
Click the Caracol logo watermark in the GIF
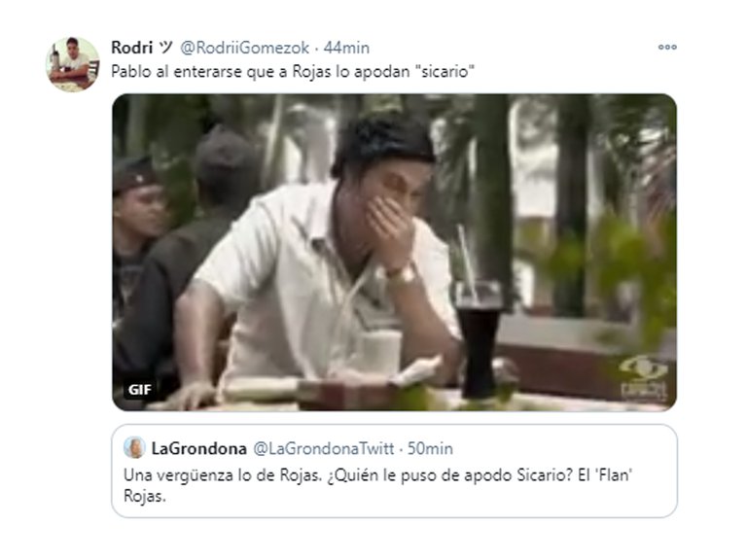click(644, 378)
